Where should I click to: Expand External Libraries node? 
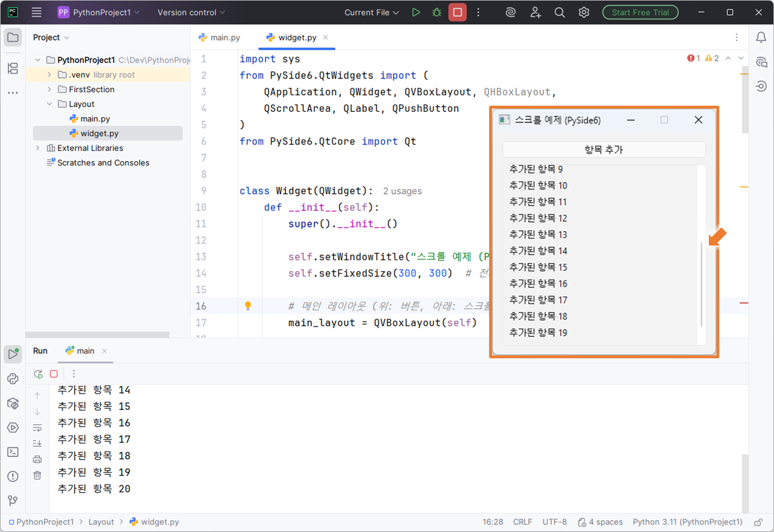tap(38, 148)
